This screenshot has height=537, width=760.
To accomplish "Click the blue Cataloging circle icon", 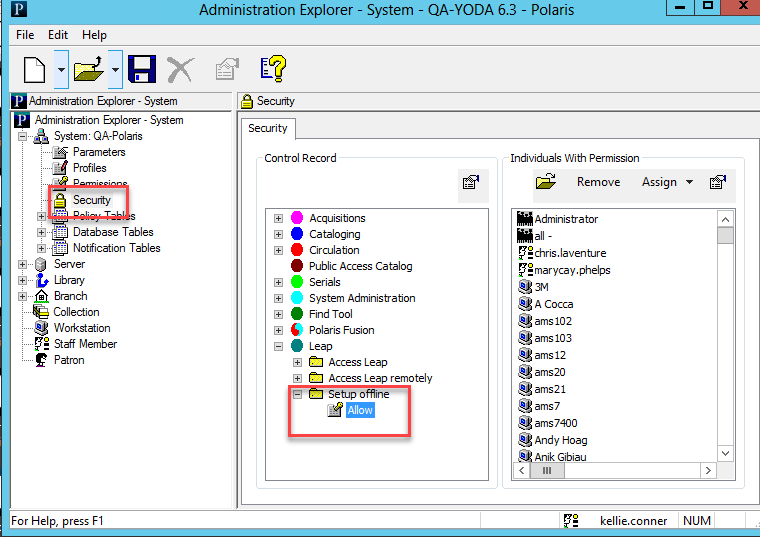I will [297, 234].
